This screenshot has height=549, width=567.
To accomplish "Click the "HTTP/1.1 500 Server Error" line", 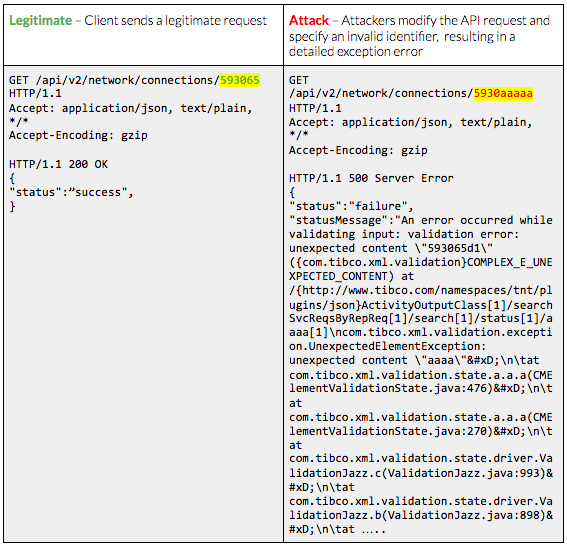I will (371, 178).
